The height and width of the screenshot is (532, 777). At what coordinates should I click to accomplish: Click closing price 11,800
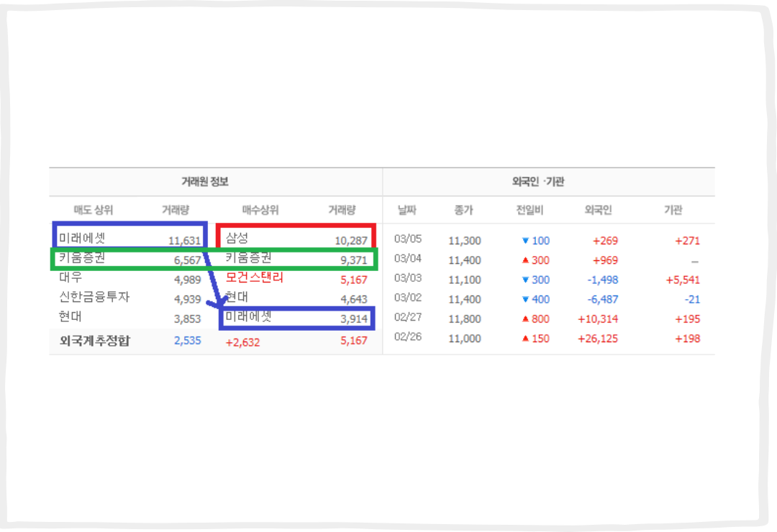[x=464, y=319]
